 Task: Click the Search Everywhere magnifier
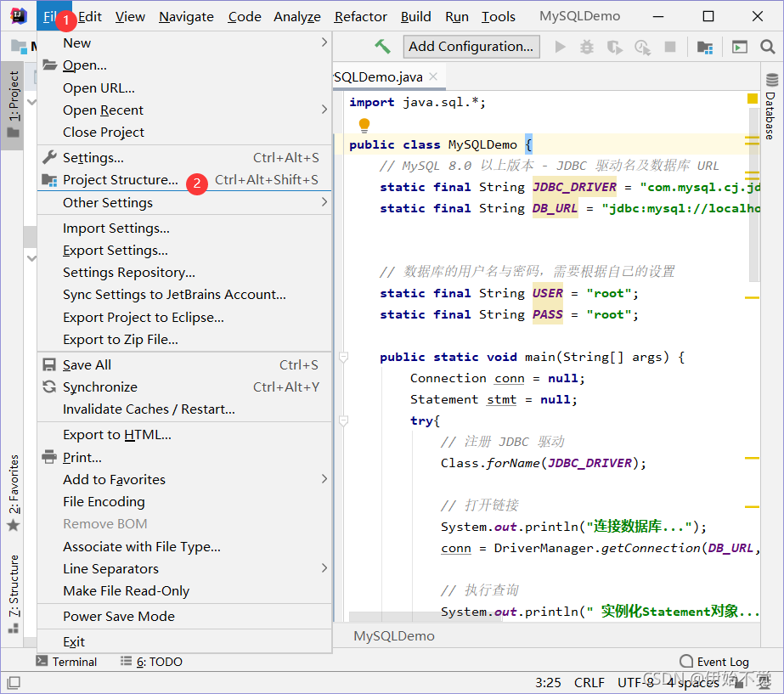point(768,47)
